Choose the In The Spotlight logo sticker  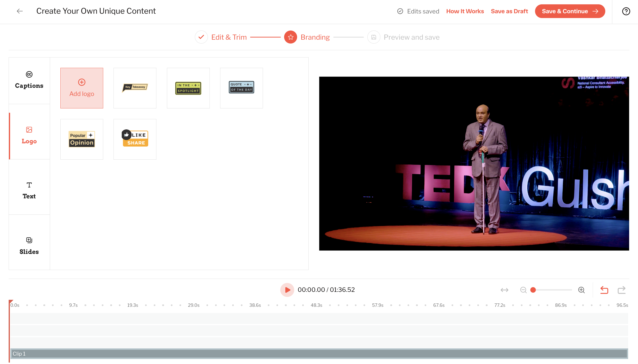click(188, 88)
